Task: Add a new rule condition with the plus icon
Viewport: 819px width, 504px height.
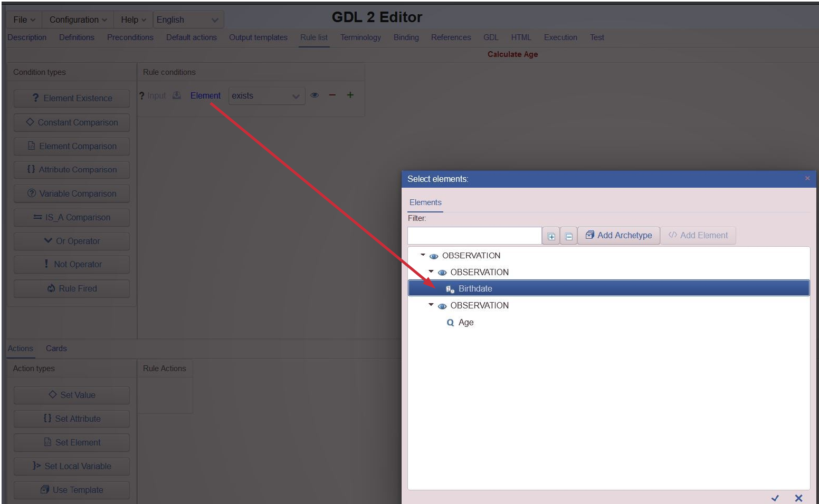Action: (x=350, y=95)
